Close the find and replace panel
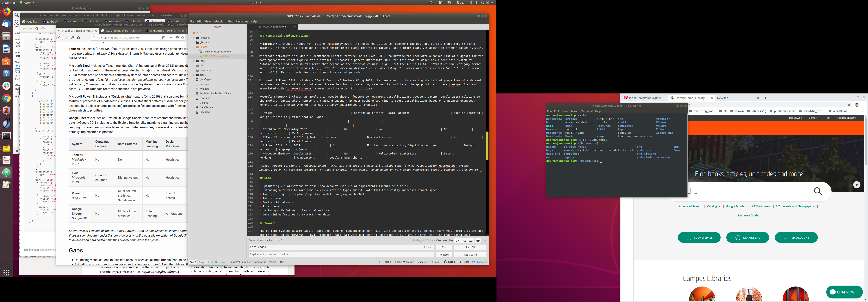The width and height of the screenshot is (868, 302). [x=485, y=241]
